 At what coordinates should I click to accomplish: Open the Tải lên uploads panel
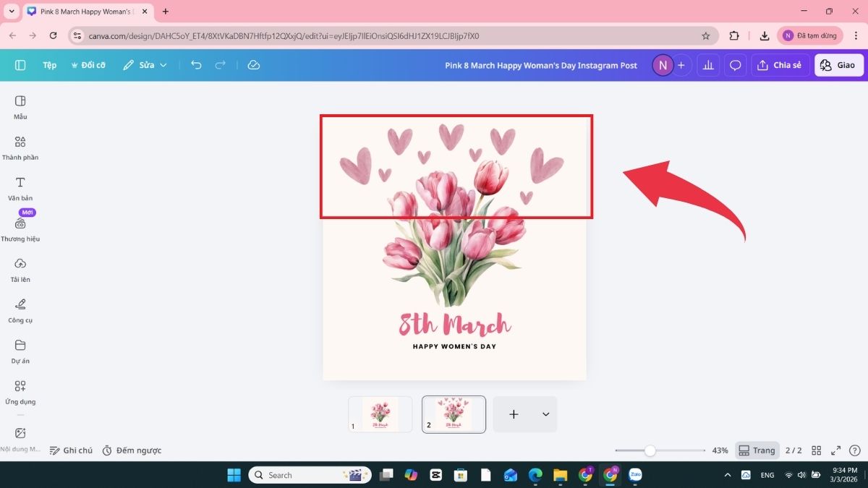coord(20,270)
